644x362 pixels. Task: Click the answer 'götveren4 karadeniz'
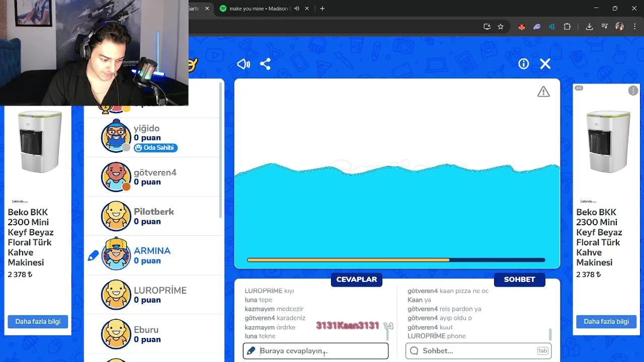275,318
